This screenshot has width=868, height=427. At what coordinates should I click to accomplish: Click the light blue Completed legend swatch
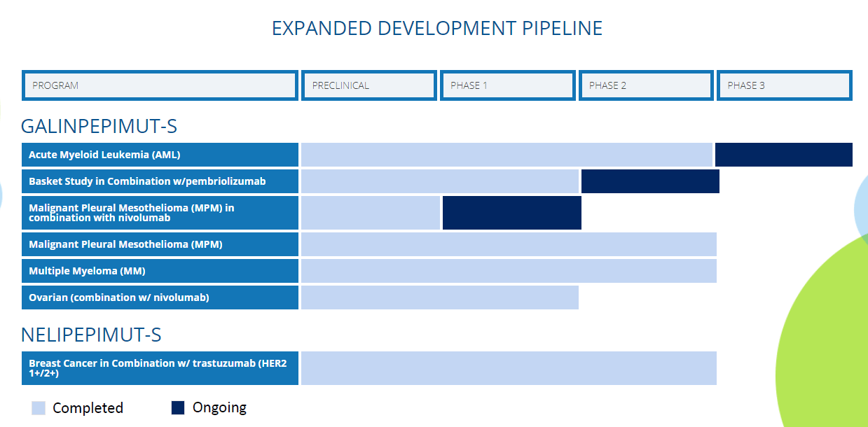39,408
